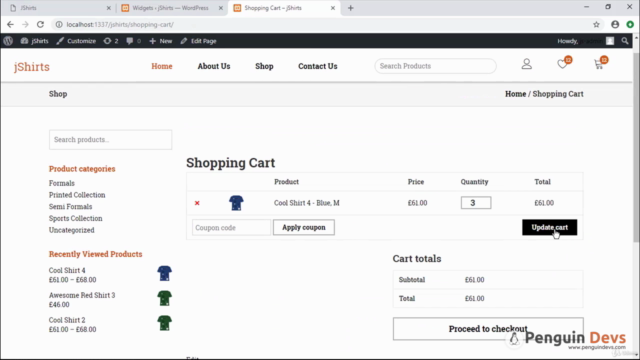Click Apply coupon button

(304, 227)
